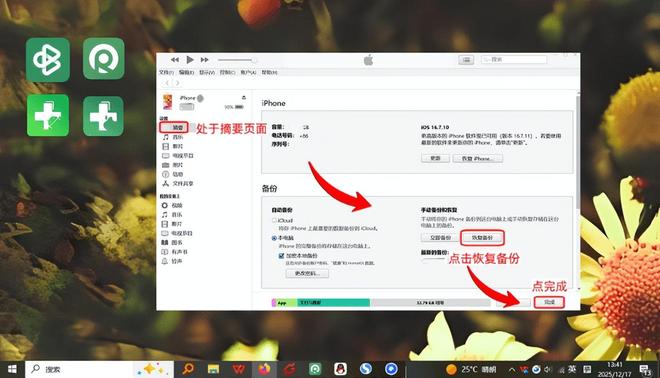This screenshot has width=660, height=378.
Task: Click the 英 input method indicator
Action: click(x=572, y=369)
